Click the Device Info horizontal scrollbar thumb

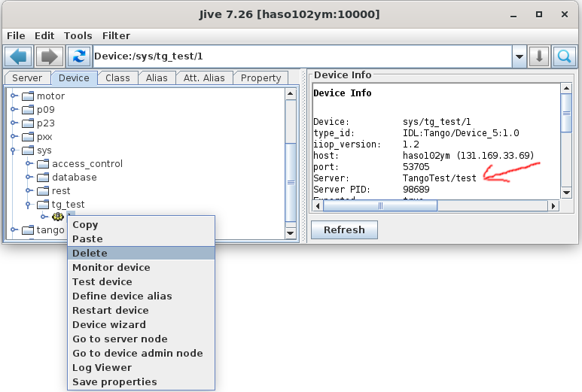pos(380,206)
